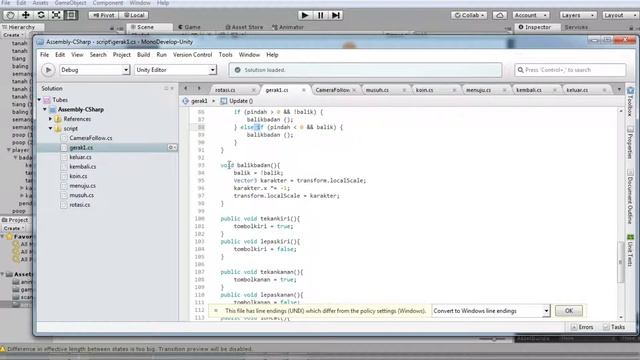
Task: Open kembali.cs in solution tree
Action: 82,167
